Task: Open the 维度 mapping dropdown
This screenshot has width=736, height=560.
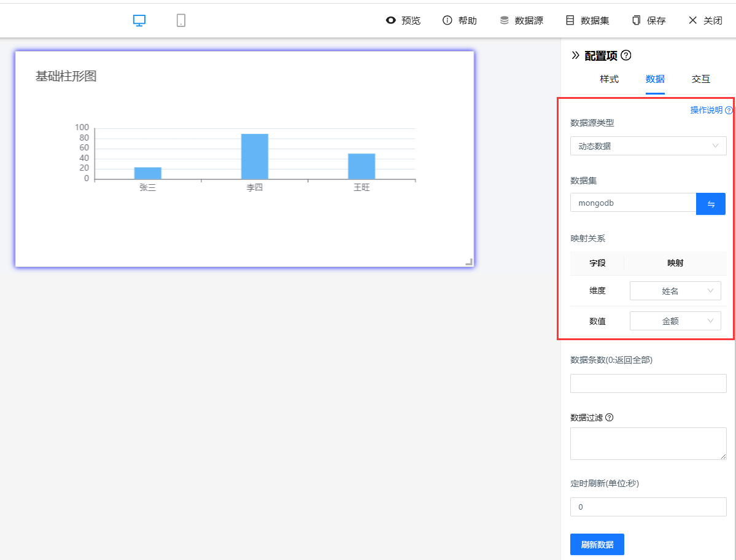Action: click(x=675, y=291)
